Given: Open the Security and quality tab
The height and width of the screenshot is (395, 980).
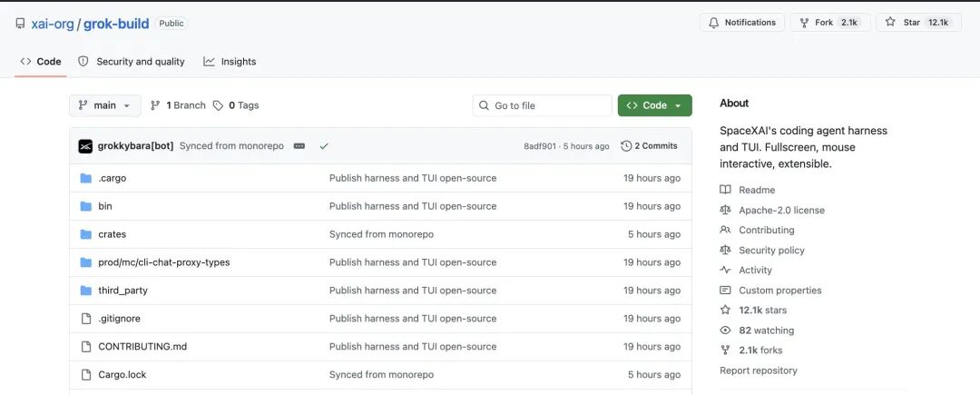Looking at the screenshot, I should coord(132,61).
